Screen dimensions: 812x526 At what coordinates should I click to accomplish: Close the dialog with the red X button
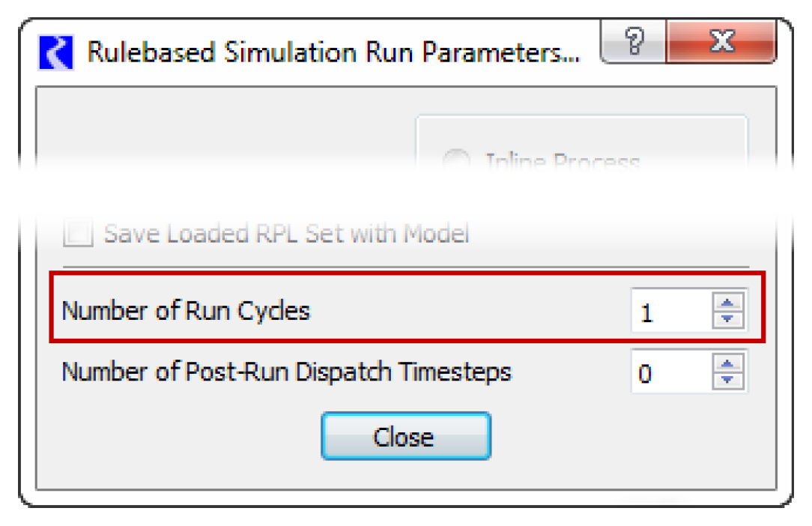721,43
